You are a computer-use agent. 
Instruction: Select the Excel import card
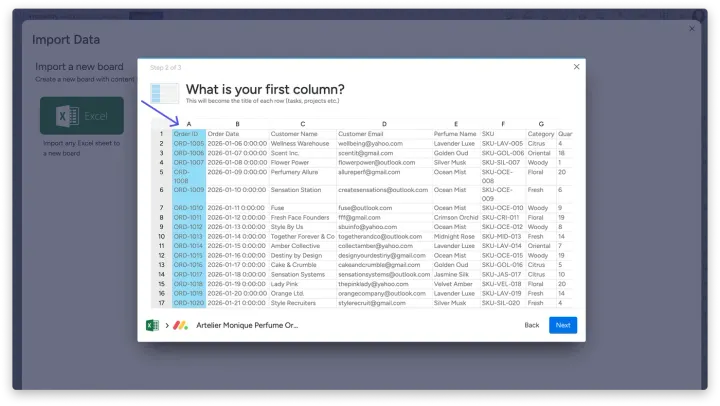point(82,115)
